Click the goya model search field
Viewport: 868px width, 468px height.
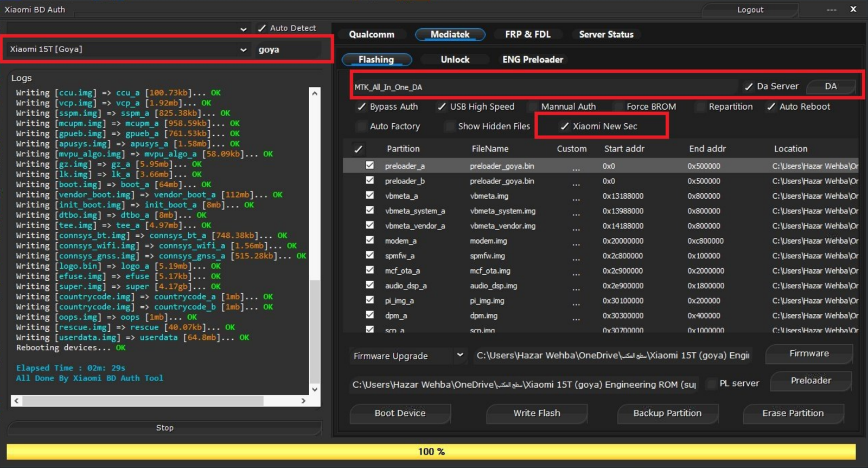(289, 49)
